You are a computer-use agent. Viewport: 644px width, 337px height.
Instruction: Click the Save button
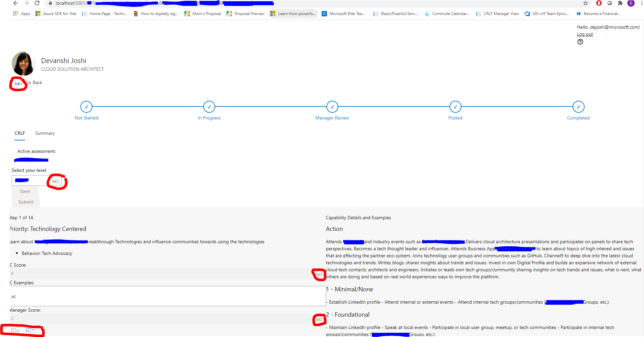(x=25, y=191)
